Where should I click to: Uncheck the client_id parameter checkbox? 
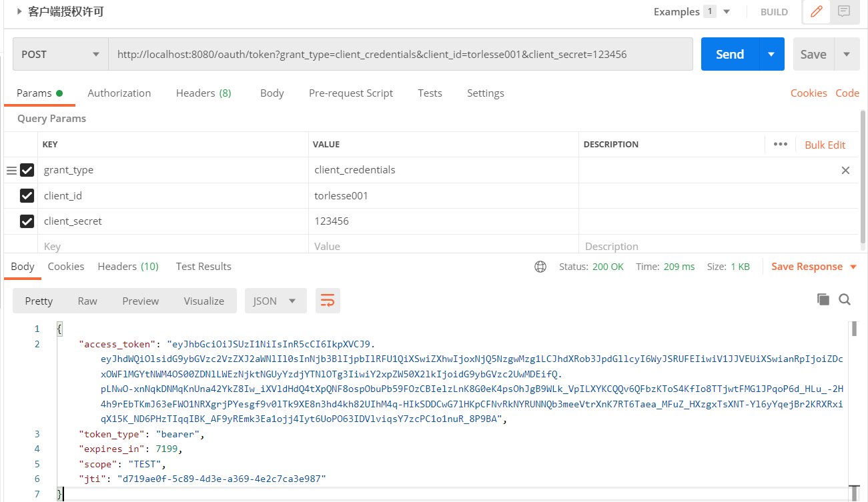(x=27, y=195)
